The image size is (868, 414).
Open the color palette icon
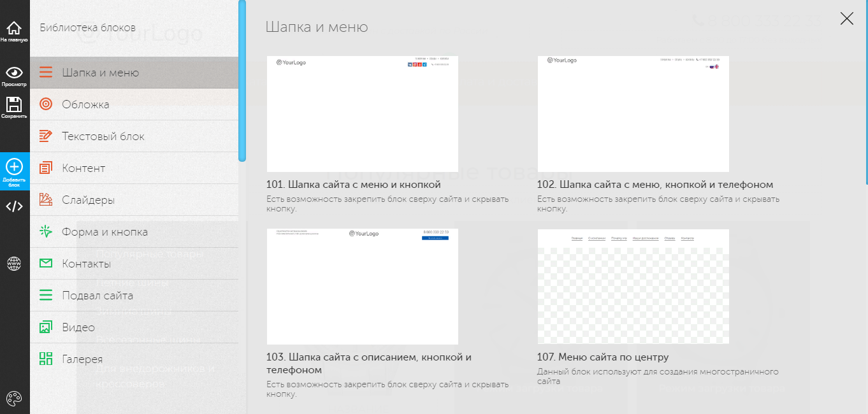14,398
